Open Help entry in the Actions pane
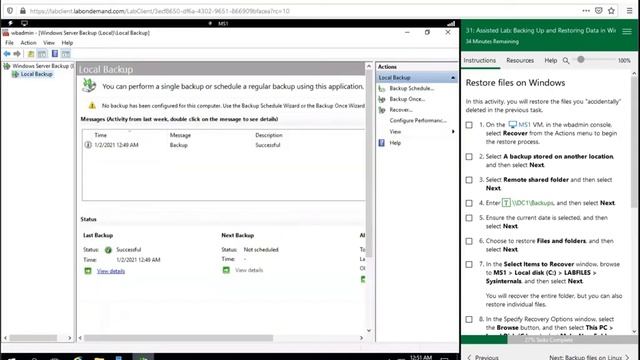 pyautogui.click(x=395, y=143)
